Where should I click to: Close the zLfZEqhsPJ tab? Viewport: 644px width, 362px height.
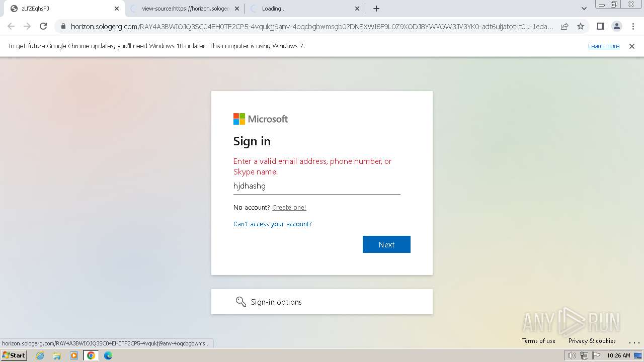(117, 9)
